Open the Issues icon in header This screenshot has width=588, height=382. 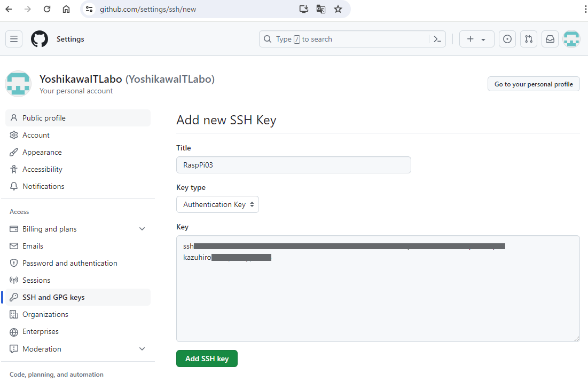pyautogui.click(x=507, y=39)
